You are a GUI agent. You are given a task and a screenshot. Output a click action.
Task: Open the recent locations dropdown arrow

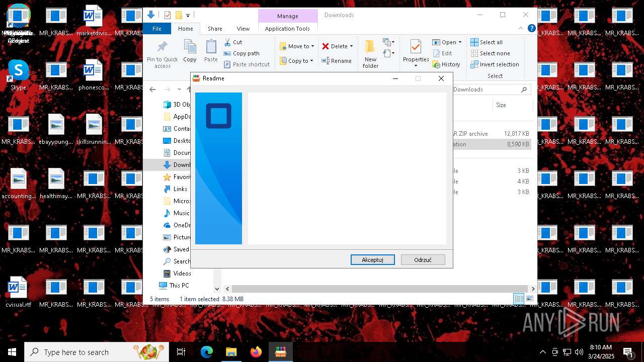pos(179,89)
